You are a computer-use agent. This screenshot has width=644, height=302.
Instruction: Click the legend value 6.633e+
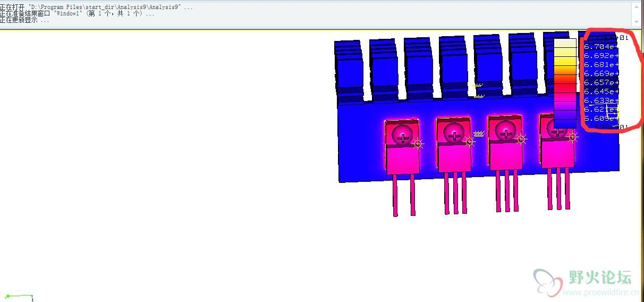pos(601,100)
